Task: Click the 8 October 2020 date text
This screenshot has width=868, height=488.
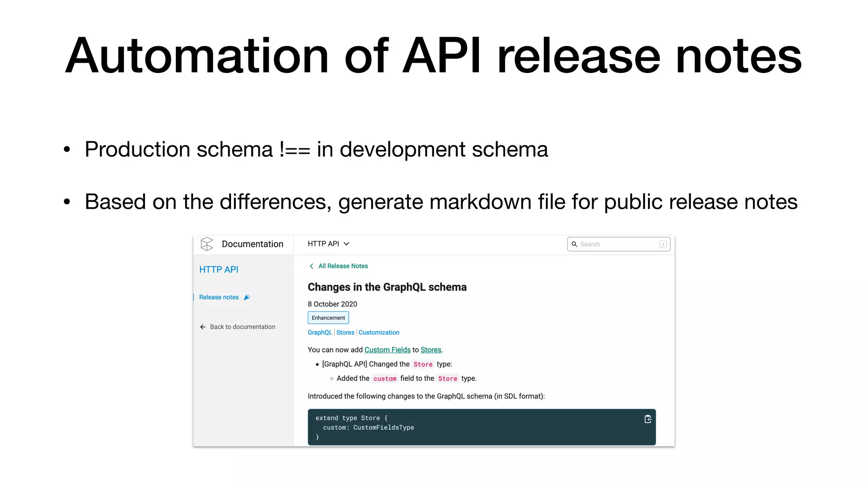Action: point(332,304)
